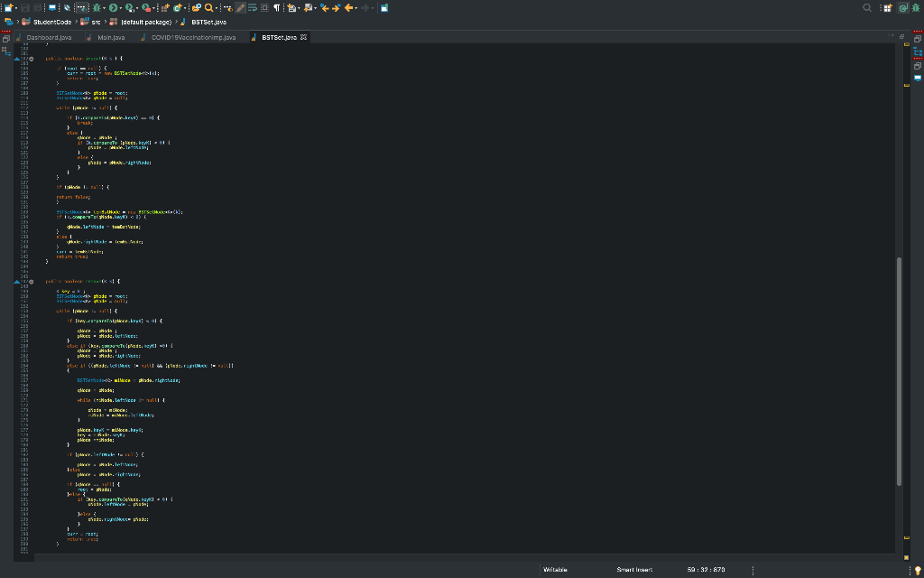
Task: Click the StudentCode breadcrumb item
Action: pyautogui.click(x=52, y=22)
